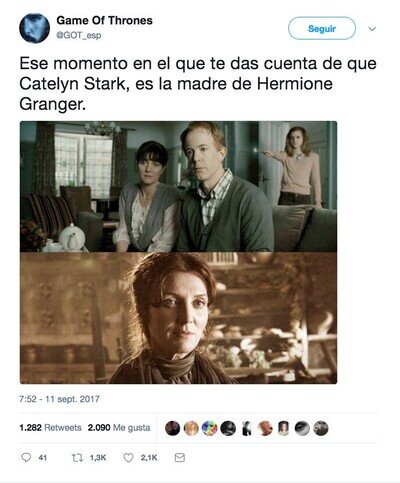Click the 2,1K likes count
Viewport: 400px width, 483px height.
point(149,458)
